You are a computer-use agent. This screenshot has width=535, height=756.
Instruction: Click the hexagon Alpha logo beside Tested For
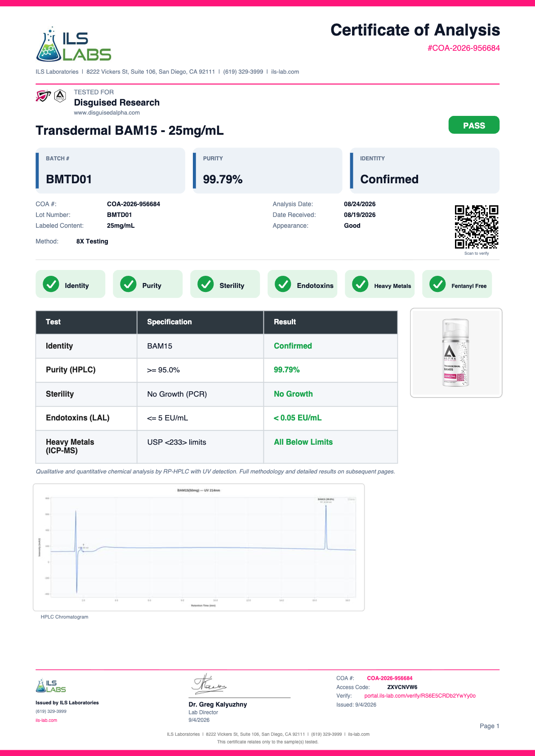click(60, 96)
